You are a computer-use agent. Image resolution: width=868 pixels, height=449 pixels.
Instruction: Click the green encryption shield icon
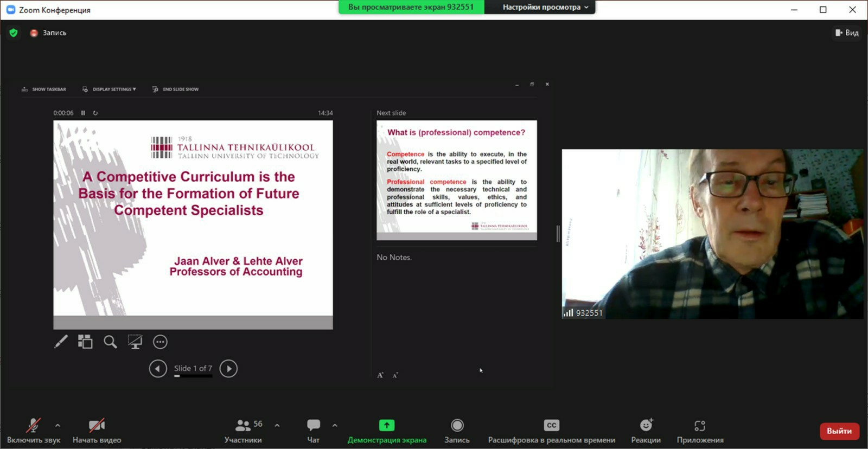(x=14, y=33)
